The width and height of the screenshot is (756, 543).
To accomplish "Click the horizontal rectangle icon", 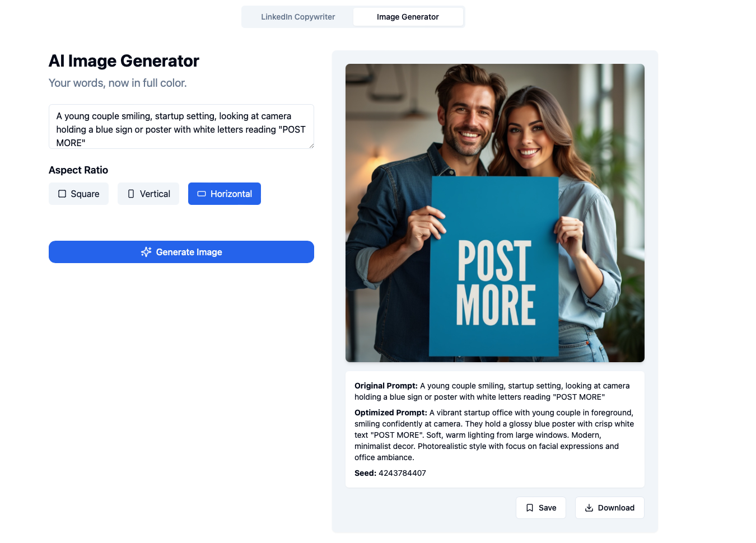I will point(202,194).
